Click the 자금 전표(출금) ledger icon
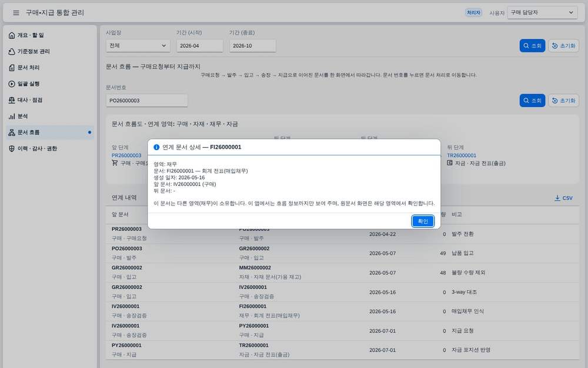 coord(450,163)
